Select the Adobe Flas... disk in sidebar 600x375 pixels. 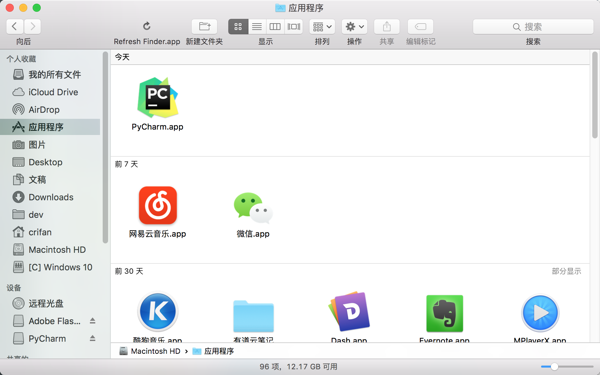point(47,321)
